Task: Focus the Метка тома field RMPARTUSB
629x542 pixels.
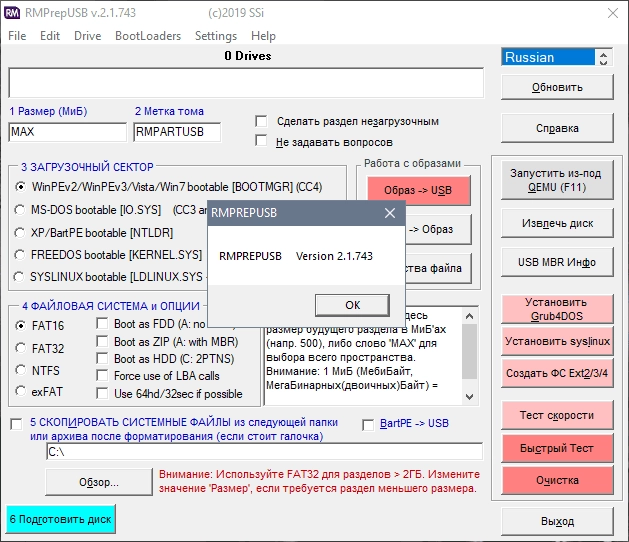Action: [x=177, y=132]
